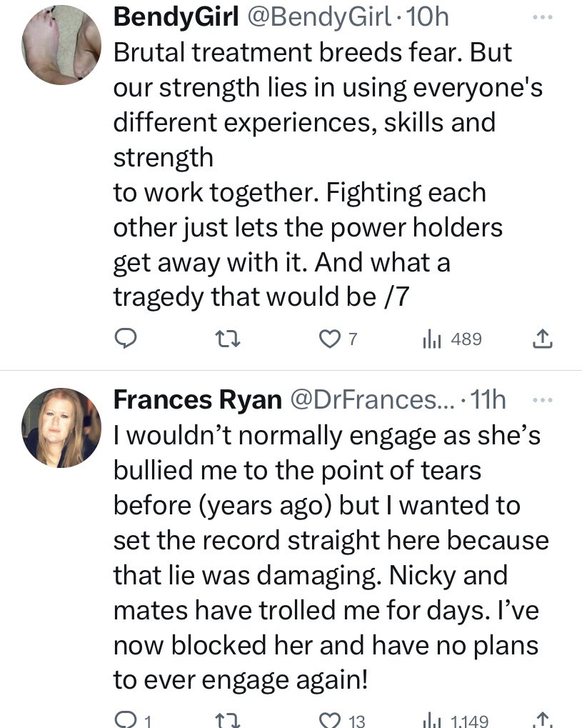Like Frances Ryan's tweet with 13 likes
Screen dimensions: 582x728
pyautogui.click(x=330, y=720)
